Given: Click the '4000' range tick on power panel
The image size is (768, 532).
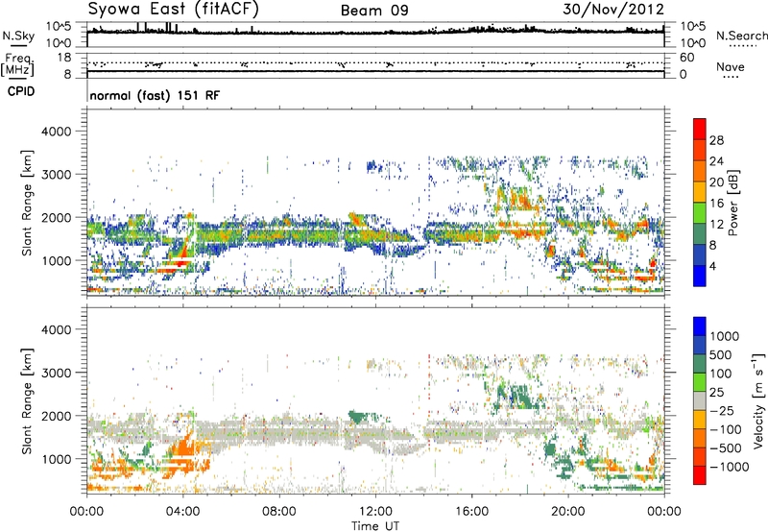Looking at the screenshot, I should [x=56, y=132].
